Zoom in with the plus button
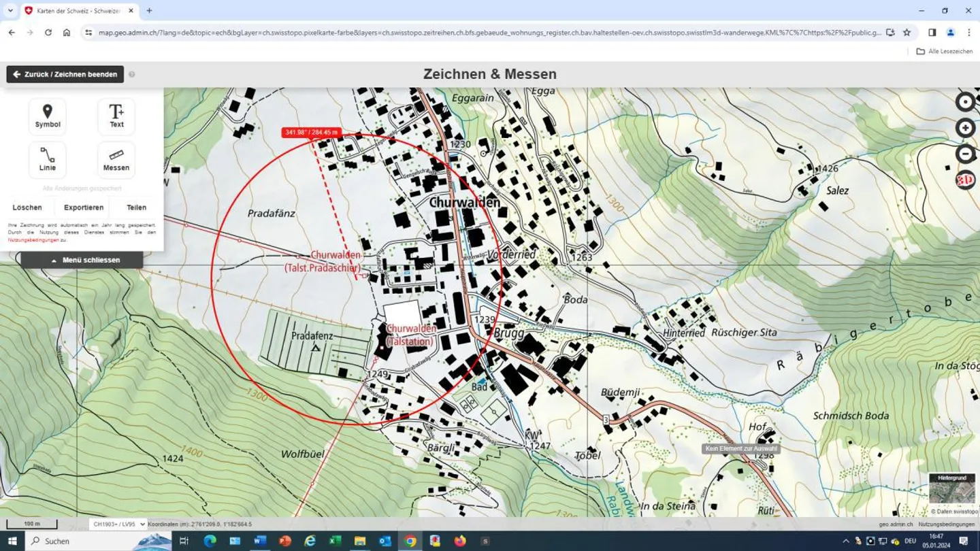 pyautogui.click(x=965, y=128)
